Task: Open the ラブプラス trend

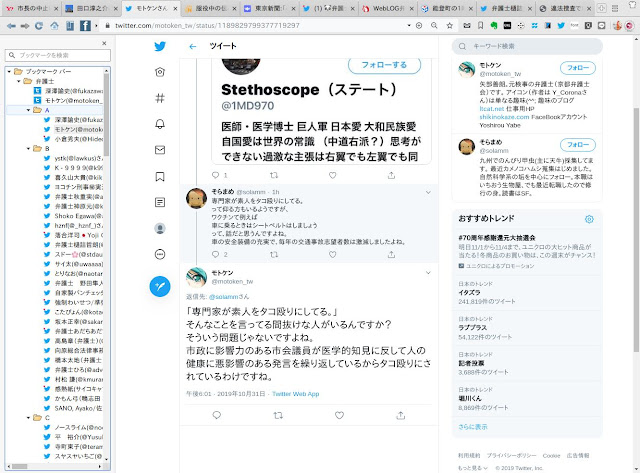Action: click(x=527, y=328)
